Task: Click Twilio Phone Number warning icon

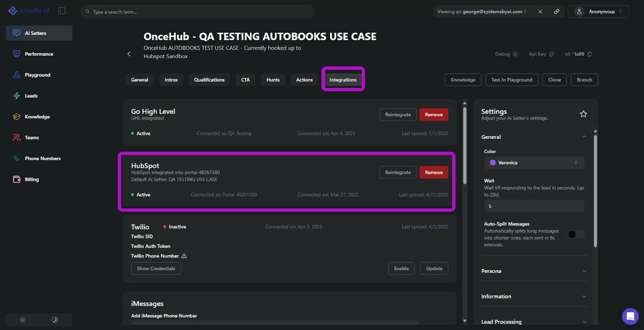Action: [184, 256]
